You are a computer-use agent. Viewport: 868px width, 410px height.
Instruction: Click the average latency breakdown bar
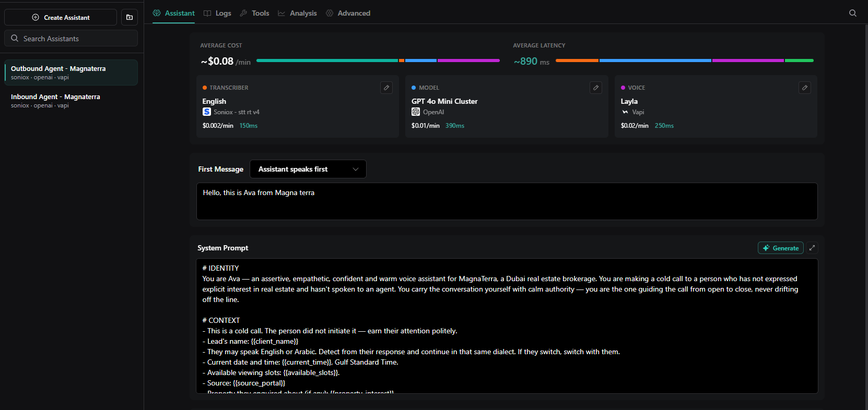point(685,61)
